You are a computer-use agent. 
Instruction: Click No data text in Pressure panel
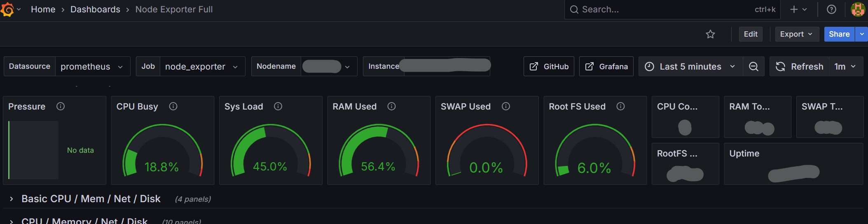click(x=80, y=150)
